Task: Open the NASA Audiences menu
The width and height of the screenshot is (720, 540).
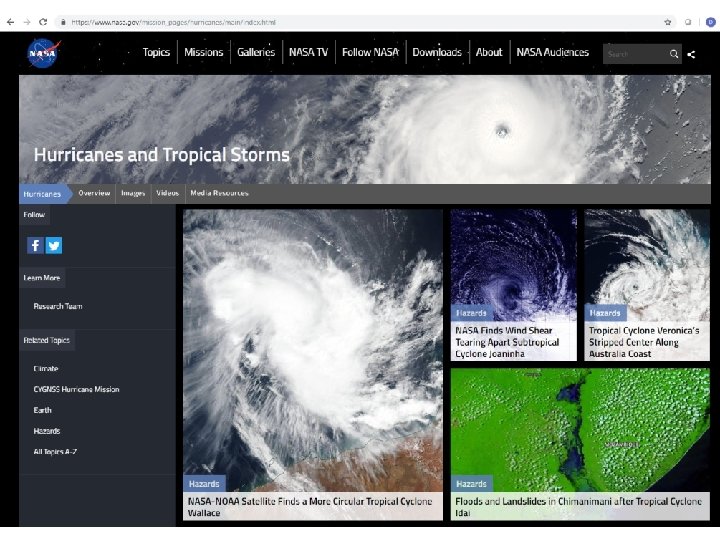Action: point(552,52)
